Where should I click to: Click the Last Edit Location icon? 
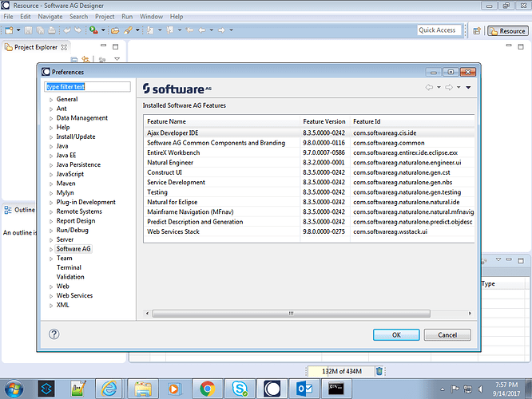(190, 30)
